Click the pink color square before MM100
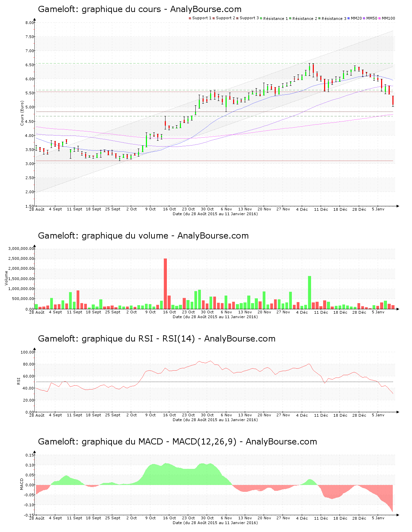The height and width of the screenshot is (532, 412). (380, 18)
